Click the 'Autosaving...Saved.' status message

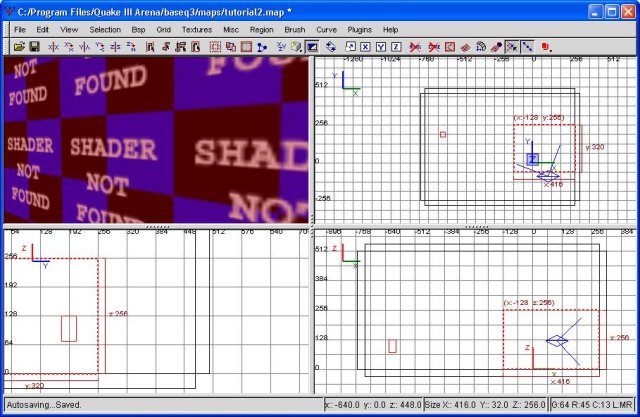[44, 405]
